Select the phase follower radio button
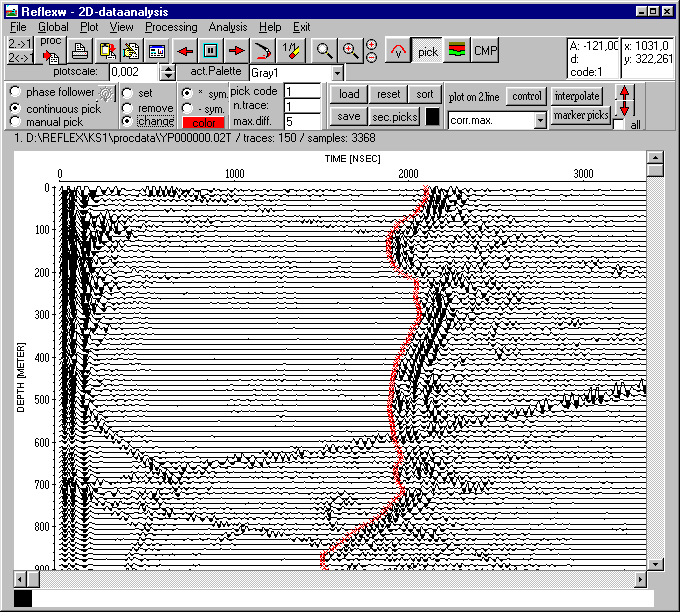The width and height of the screenshot is (680, 612). 15,92
